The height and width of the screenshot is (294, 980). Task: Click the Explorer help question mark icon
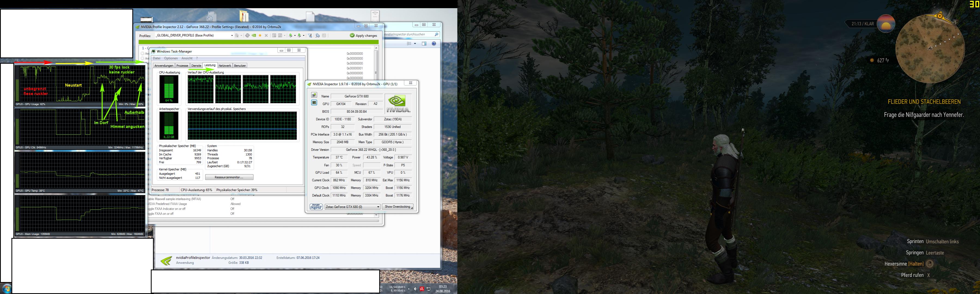[434, 44]
